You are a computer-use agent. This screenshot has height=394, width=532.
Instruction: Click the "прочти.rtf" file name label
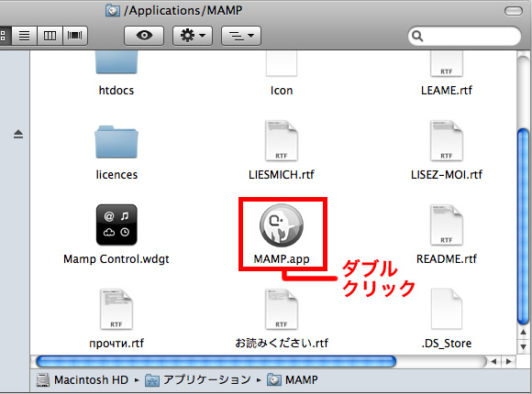click(116, 344)
